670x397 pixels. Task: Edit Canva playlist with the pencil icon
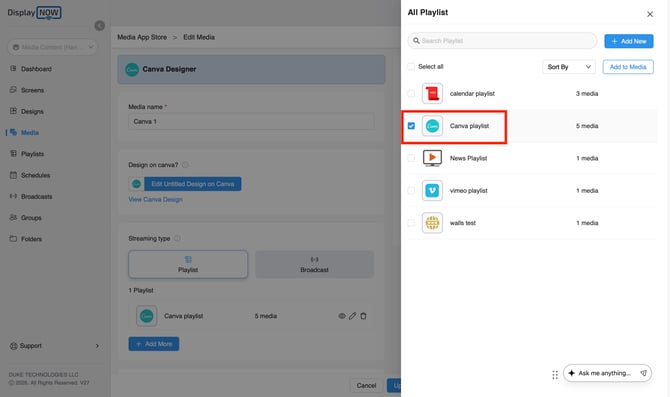[x=352, y=316]
